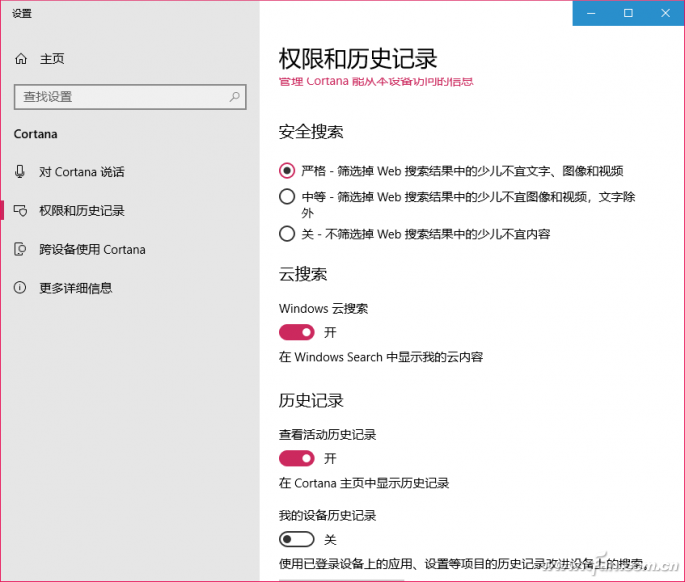This screenshot has height=582, width=685.
Task: Click the 跨设备使用 Cortana device icon
Action: click(20, 249)
